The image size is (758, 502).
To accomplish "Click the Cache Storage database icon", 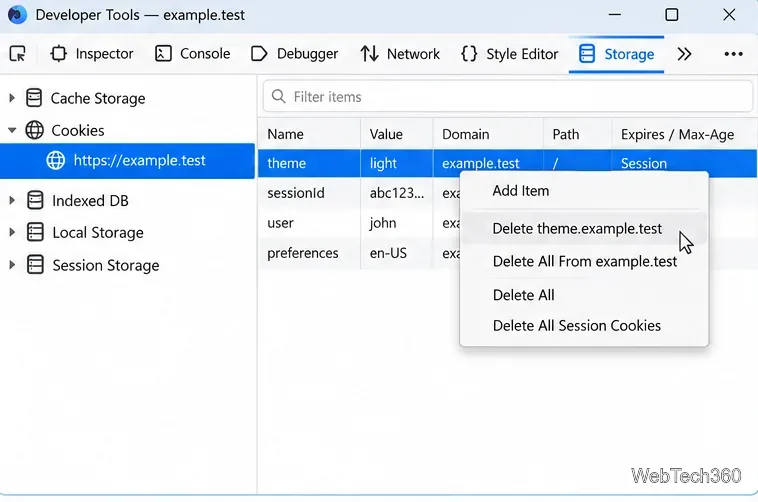I will click(34, 98).
